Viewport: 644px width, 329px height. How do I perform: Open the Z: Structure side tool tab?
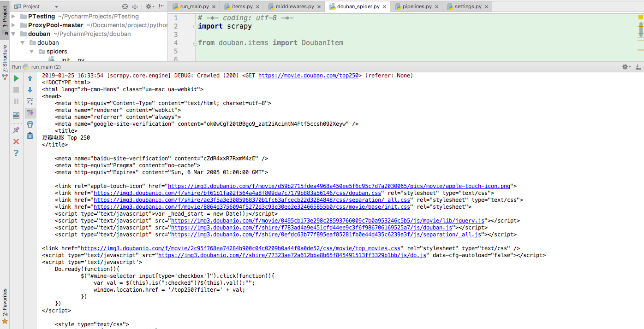click(x=5, y=62)
